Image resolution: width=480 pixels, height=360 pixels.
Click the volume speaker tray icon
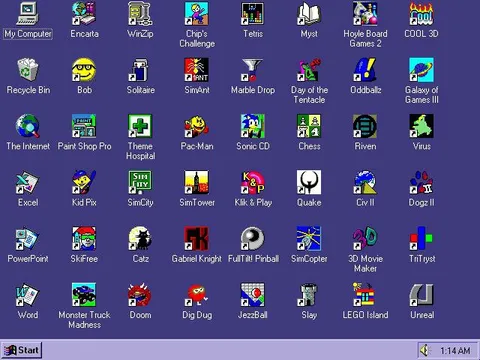(424, 350)
